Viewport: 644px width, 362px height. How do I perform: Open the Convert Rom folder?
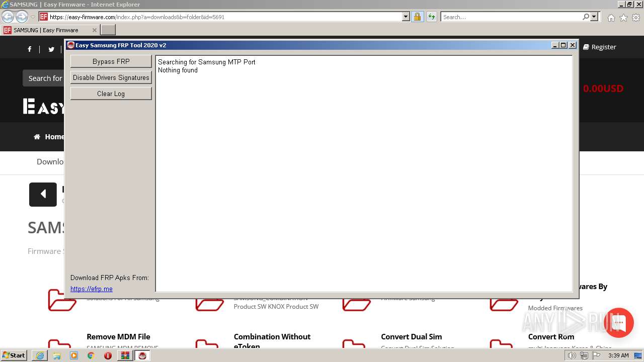[x=551, y=336]
